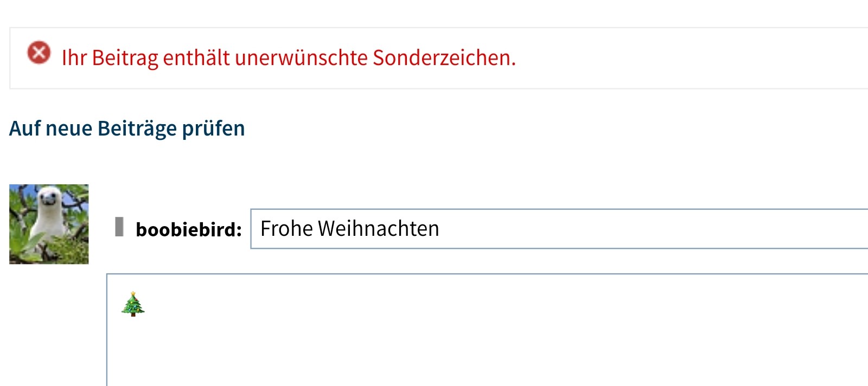This screenshot has width=868, height=386.
Task: Click the word 'unerwünschte' in the error notice
Action: pos(301,57)
